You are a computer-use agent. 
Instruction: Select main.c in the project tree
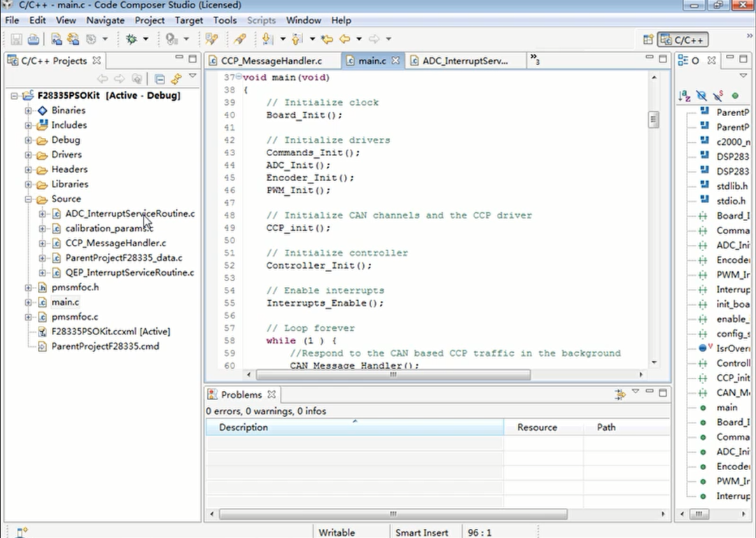click(65, 302)
